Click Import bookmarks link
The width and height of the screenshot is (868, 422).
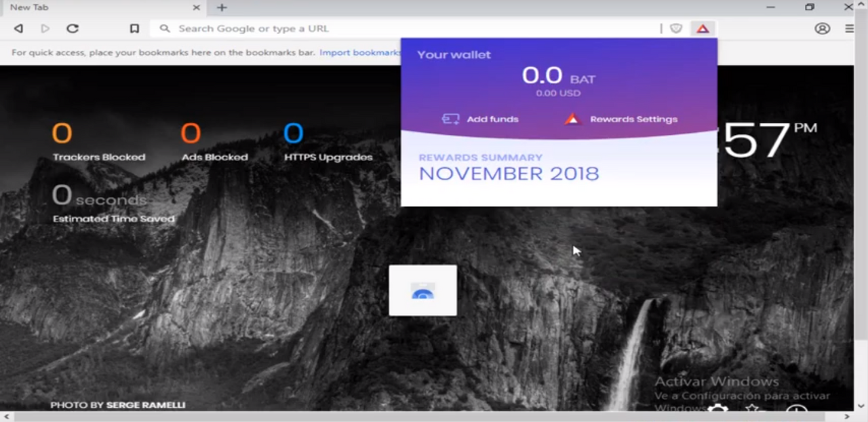(360, 52)
